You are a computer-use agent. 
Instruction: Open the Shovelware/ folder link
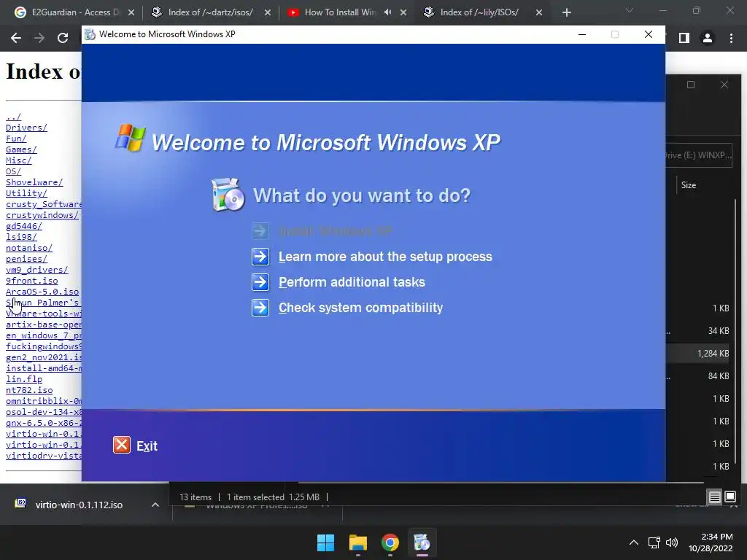coord(34,182)
